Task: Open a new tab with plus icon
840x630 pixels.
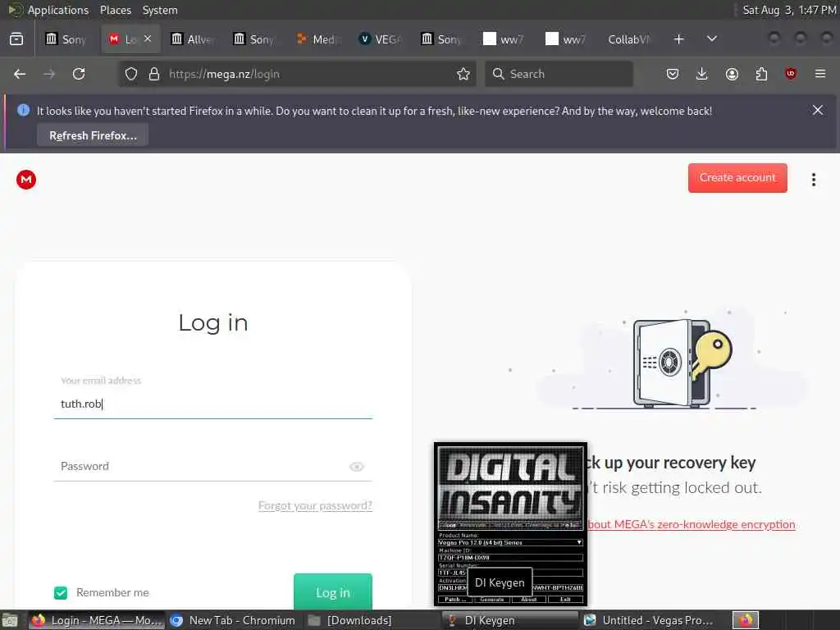Action: tap(678, 39)
